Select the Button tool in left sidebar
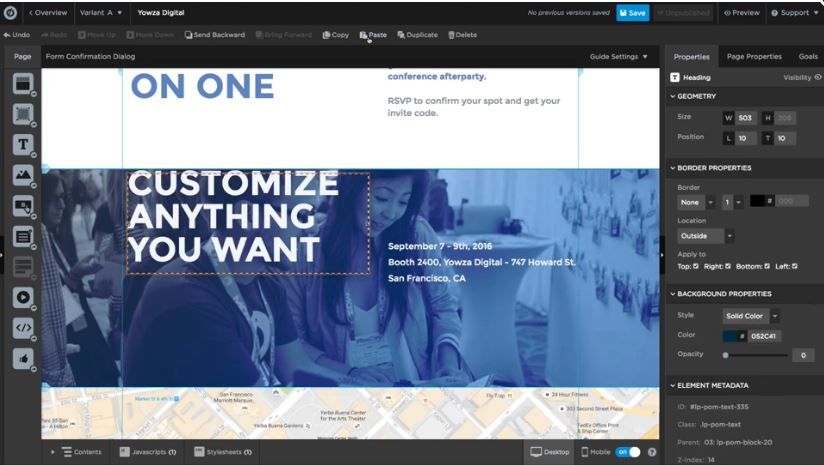 pyautogui.click(x=23, y=206)
